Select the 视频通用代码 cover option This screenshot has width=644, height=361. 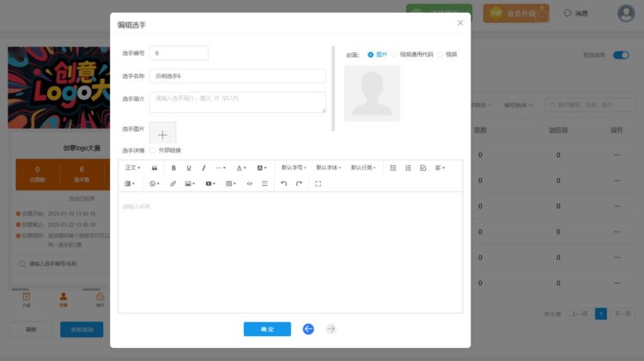tap(395, 54)
